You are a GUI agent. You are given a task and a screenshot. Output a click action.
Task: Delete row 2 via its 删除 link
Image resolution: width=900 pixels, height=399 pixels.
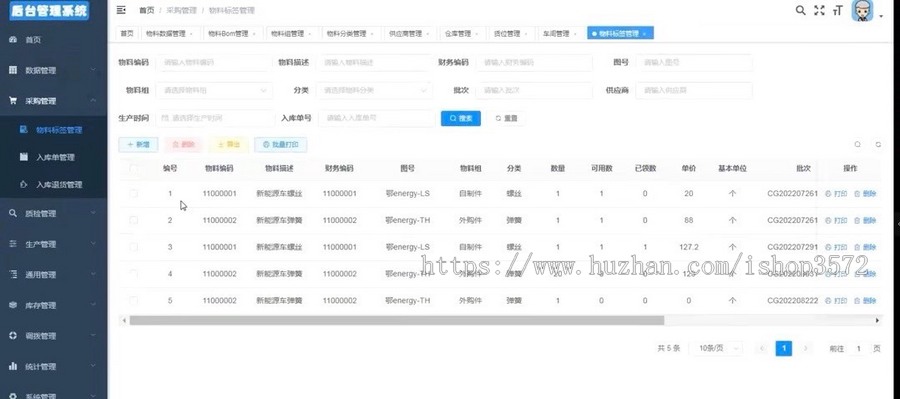866,220
